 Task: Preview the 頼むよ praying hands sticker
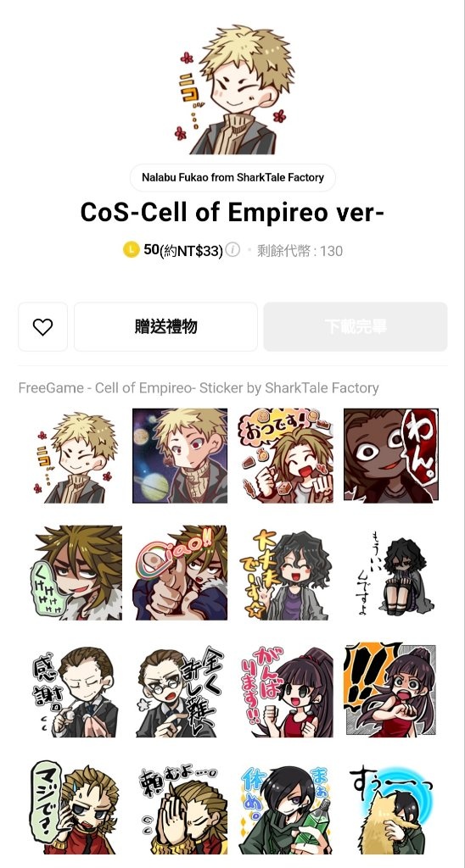pyautogui.click(x=180, y=807)
